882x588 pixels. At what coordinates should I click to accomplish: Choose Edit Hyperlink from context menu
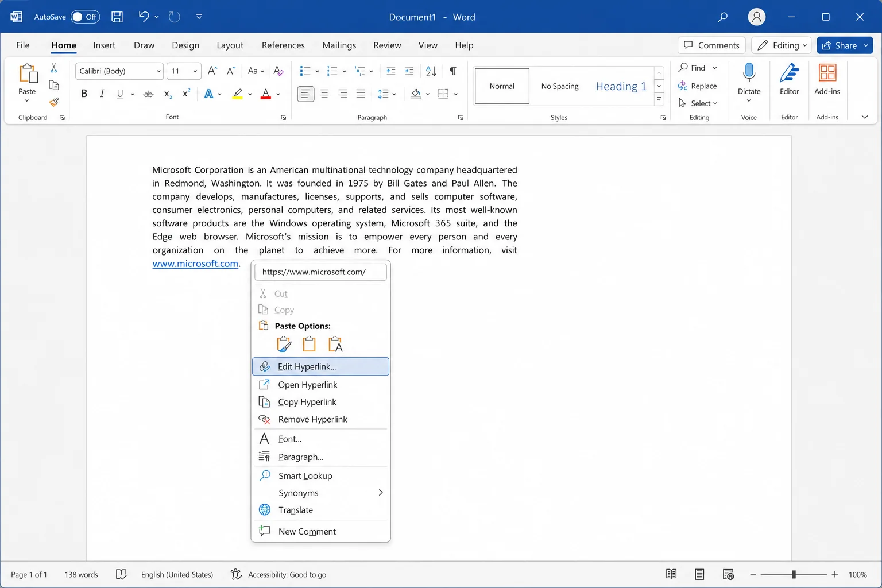click(x=320, y=366)
